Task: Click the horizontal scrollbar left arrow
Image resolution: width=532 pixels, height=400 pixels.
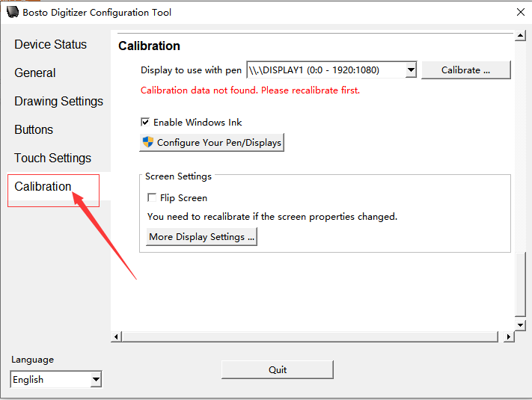Action: click(117, 336)
